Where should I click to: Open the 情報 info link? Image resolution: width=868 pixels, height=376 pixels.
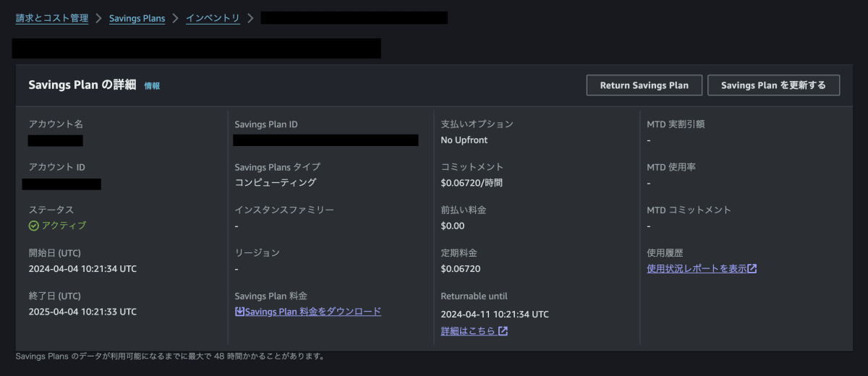click(x=152, y=85)
